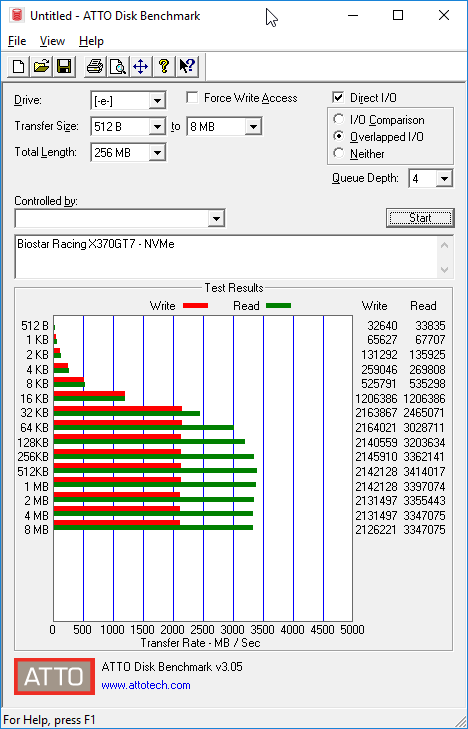Viewport: 468px width, 729px height.
Task: Select the Neither radio option
Action: point(339,153)
